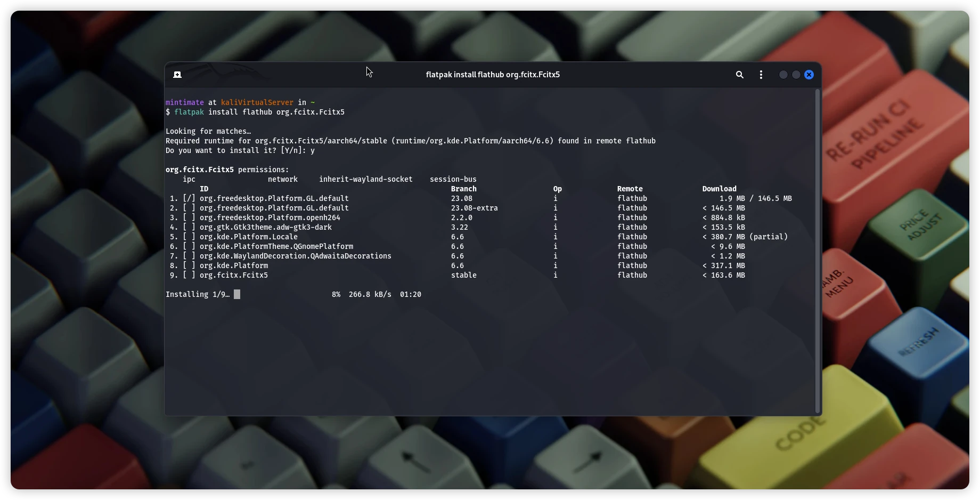Click the '< 884.8 kB' download size

724,217
